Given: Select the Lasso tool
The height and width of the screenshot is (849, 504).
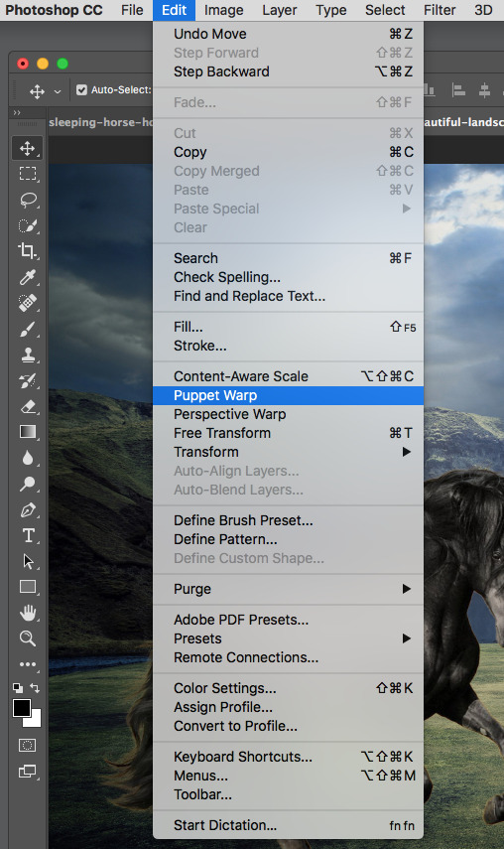Looking at the screenshot, I should tap(28, 200).
